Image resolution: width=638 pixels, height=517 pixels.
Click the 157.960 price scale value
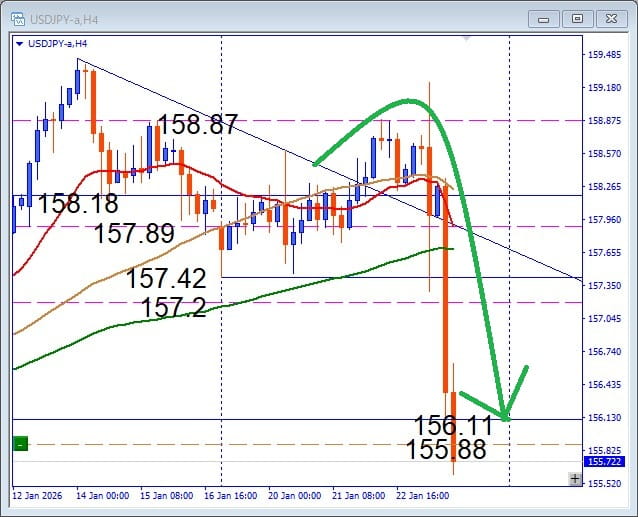pyautogui.click(x=605, y=219)
